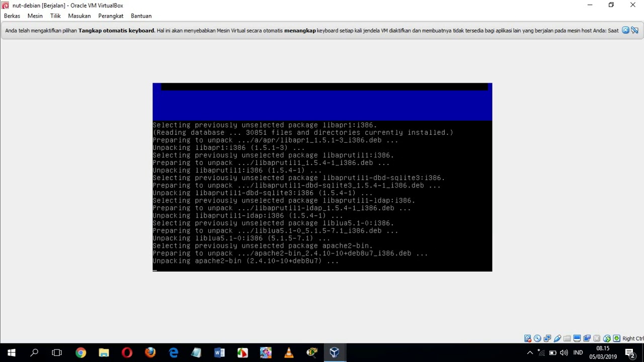644x362 pixels.
Task: Click the optical disc status icon
Action: pyautogui.click(x=537, y=338)
